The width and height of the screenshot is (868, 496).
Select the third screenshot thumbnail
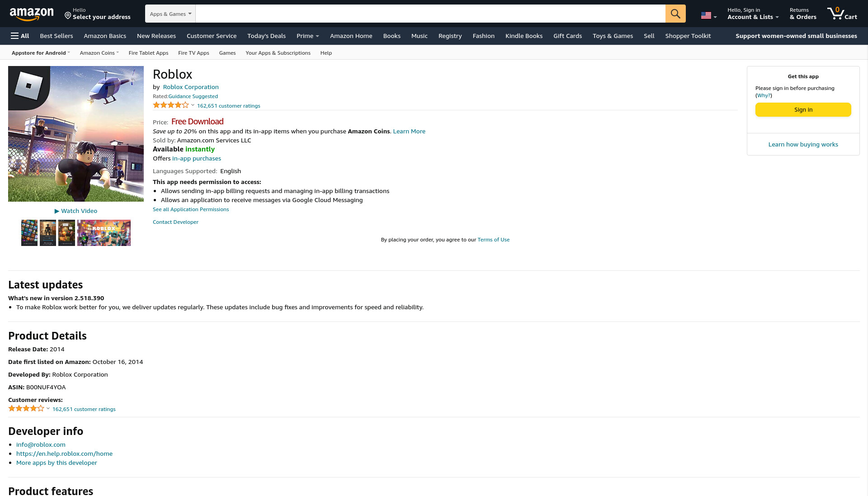pos(66,233)
